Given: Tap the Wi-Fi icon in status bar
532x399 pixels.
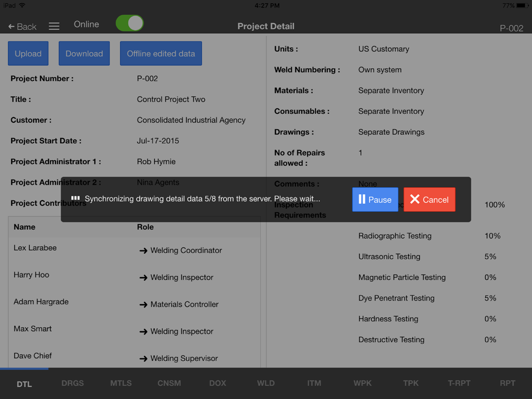Looking at the screenshot, I should 22,5.
